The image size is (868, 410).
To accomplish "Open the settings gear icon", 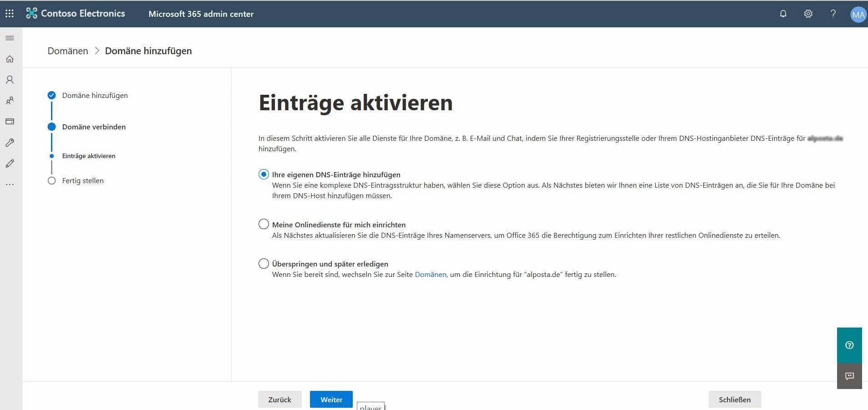I will (x=808, y=14).
